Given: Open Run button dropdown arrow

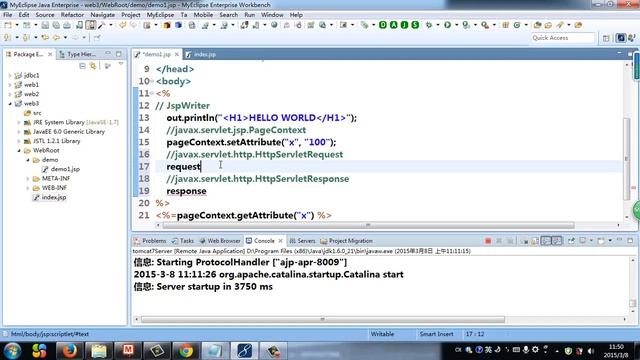Looking at the screenshot, I should (456, 25).
